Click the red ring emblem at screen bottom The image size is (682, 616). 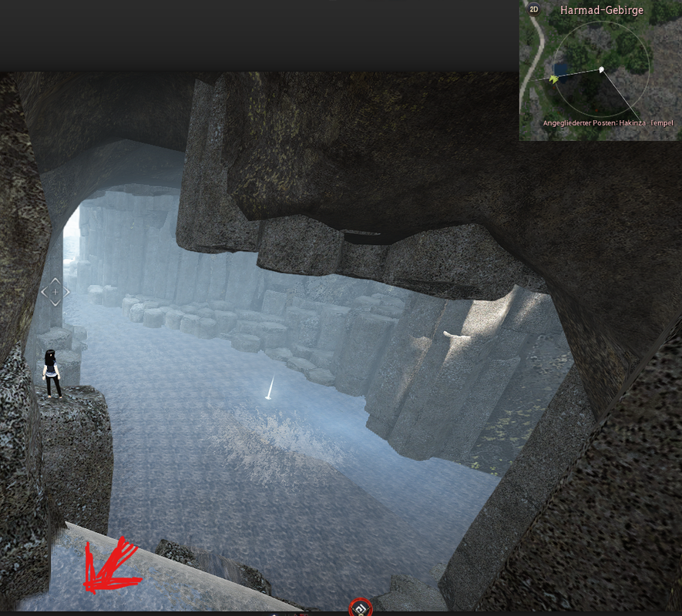pos(361,607)
